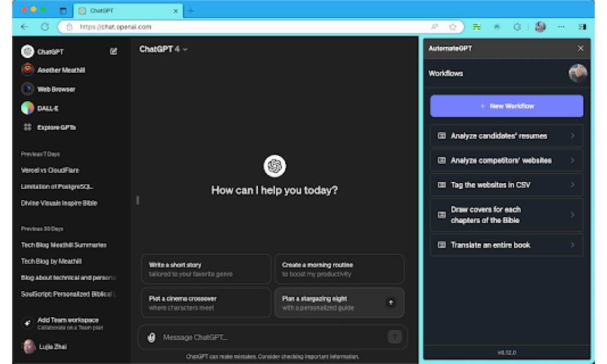Expand the ChatGPT 4 model dropdown
The image size is (607, 364).
tap(163, 49)
